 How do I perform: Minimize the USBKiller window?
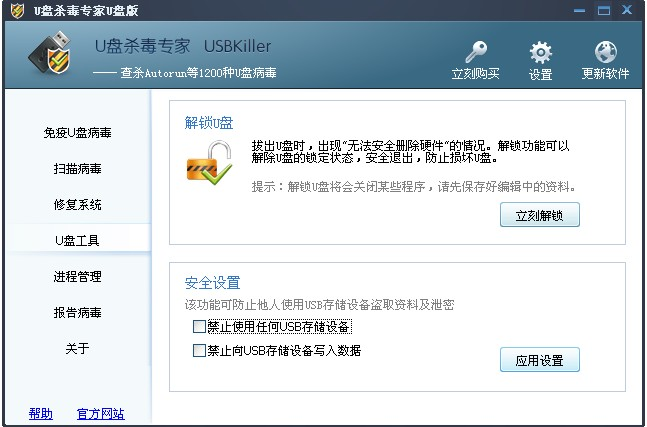click(579, 10)
